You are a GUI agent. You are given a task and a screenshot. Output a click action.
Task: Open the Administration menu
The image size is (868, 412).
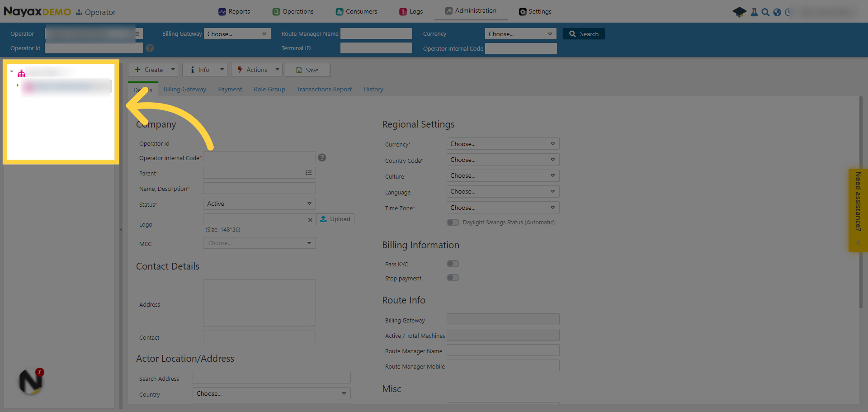471,11
